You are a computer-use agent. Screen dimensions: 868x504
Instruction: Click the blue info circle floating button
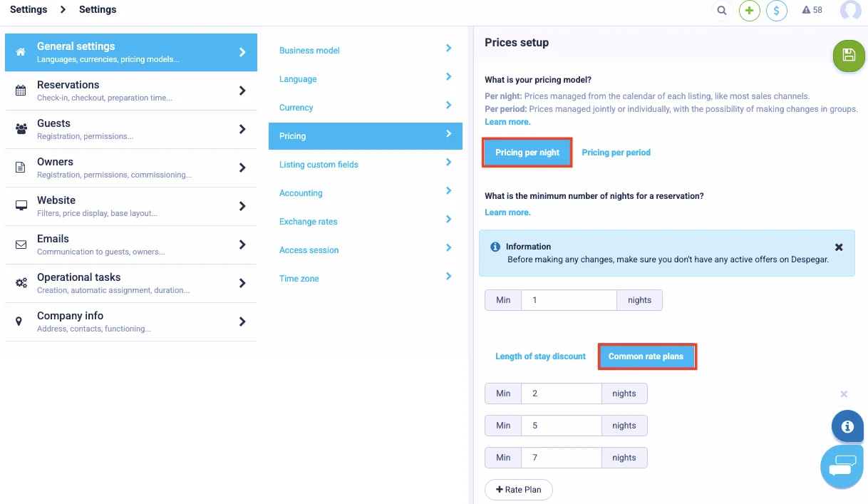click(847, 426)
